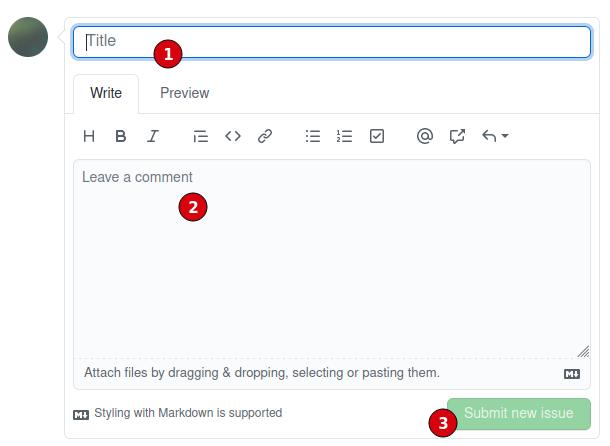610x446 pixels.
Task: Click the Submit new issue button
Action: pos(519,413)
